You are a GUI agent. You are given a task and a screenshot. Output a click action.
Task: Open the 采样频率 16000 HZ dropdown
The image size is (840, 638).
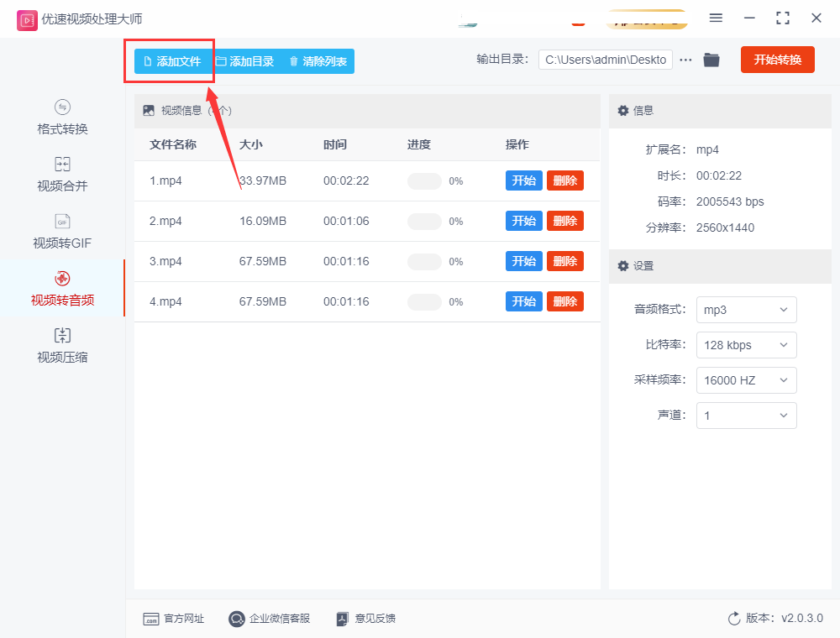746,380
